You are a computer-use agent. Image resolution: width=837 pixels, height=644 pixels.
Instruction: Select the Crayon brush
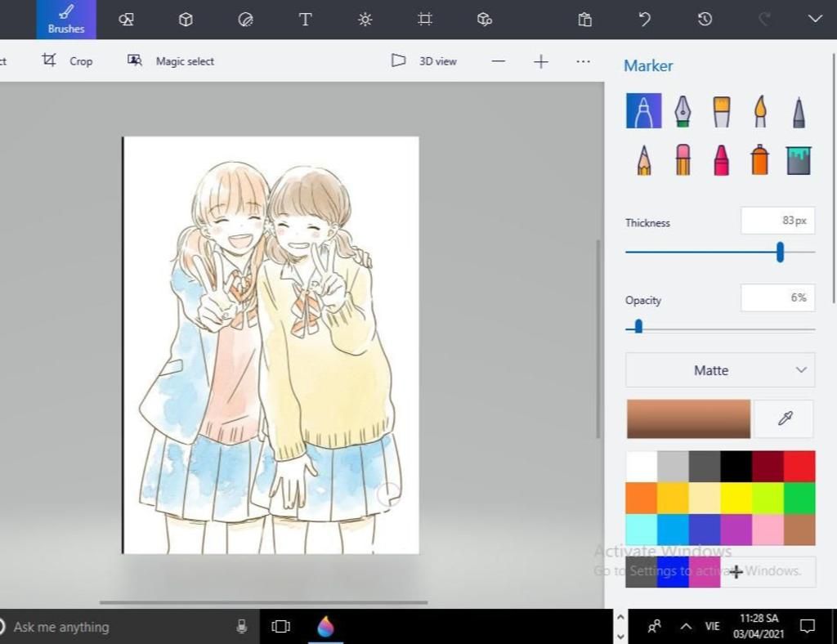(x=722, y=159)
